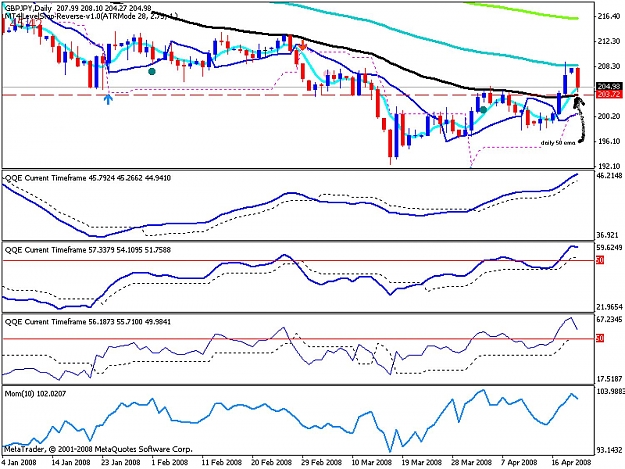Click the 11 Feb 2008 date label
Screen dimensions: 625x469
point(222,462)
